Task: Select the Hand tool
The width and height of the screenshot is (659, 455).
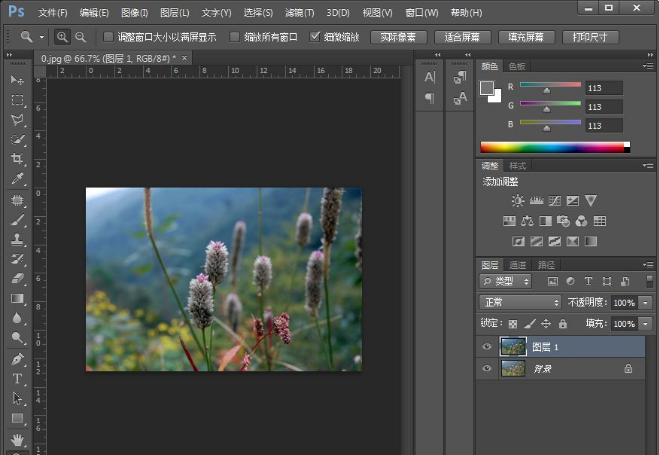Action: (x=17, y=438)
